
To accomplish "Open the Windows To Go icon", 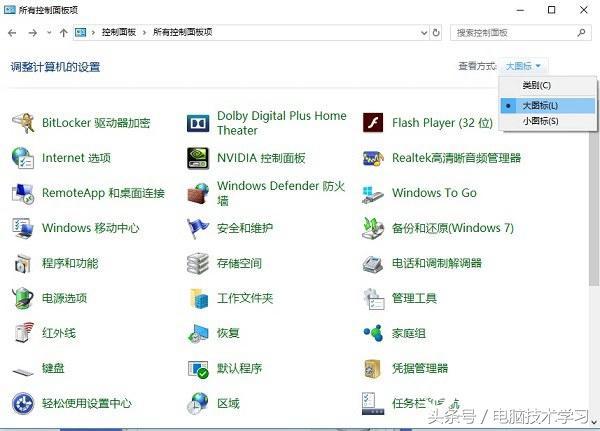I will (373, 194).
